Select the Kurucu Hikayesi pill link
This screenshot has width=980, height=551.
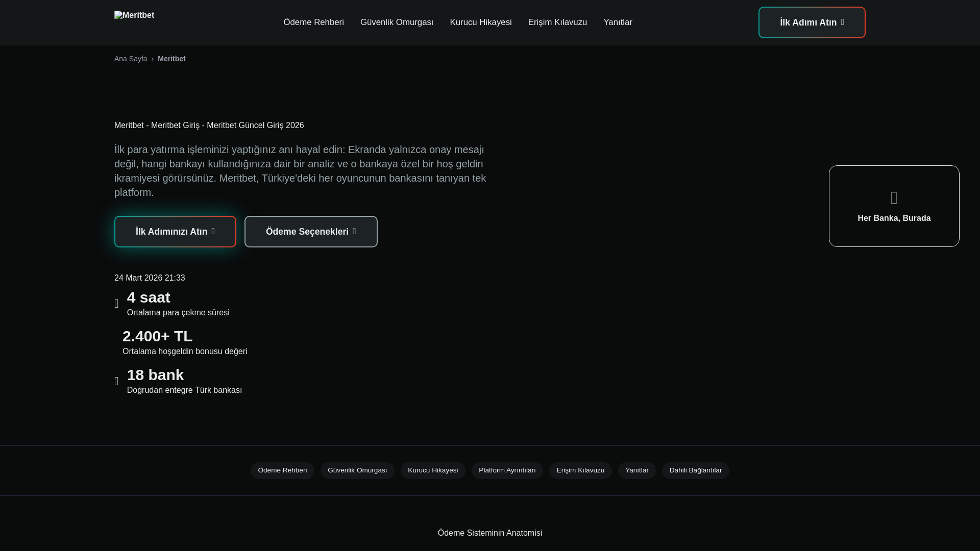(x=433, y=470)
